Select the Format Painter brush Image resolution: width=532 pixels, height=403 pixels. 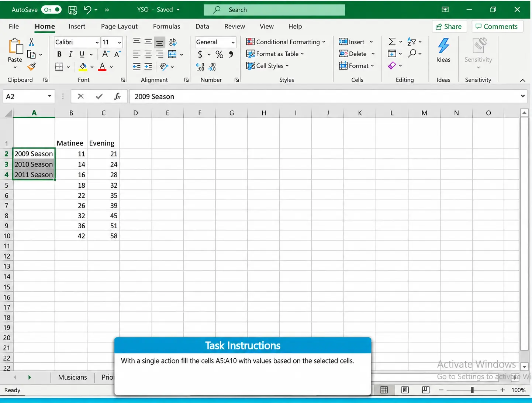pyautogui.click(x=32, y=67)
